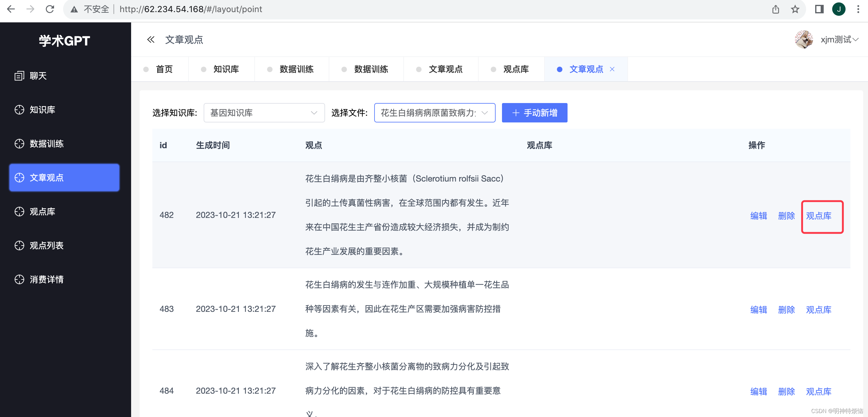The image size is (868, 417).
Task: Click browser share icon
Action: (776, 9)
